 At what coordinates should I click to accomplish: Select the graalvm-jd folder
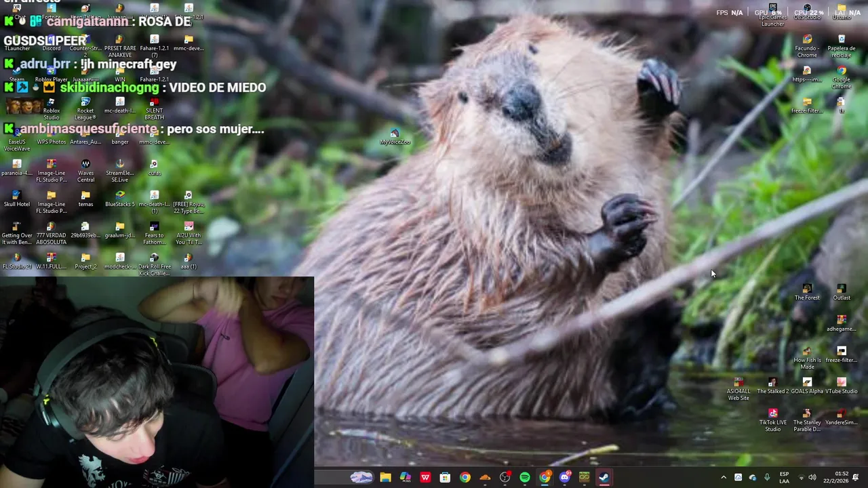click(120, 230)
